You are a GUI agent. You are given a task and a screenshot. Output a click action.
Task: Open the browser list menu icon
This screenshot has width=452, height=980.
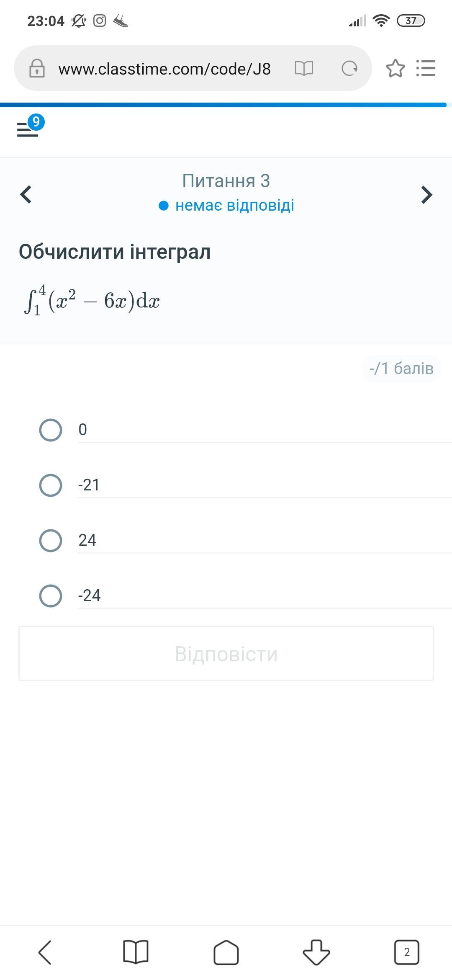pyautogui.click(x=426, y=68)
